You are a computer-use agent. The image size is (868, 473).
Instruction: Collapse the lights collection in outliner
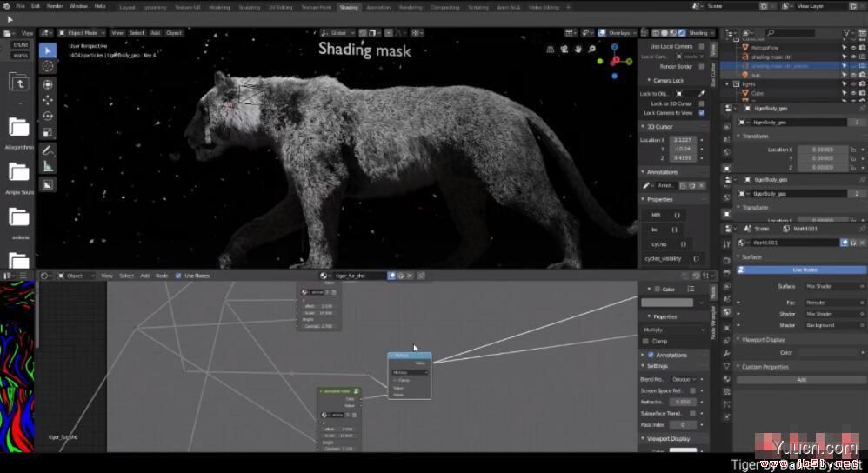pyautogui.click(x=728, y=84)
